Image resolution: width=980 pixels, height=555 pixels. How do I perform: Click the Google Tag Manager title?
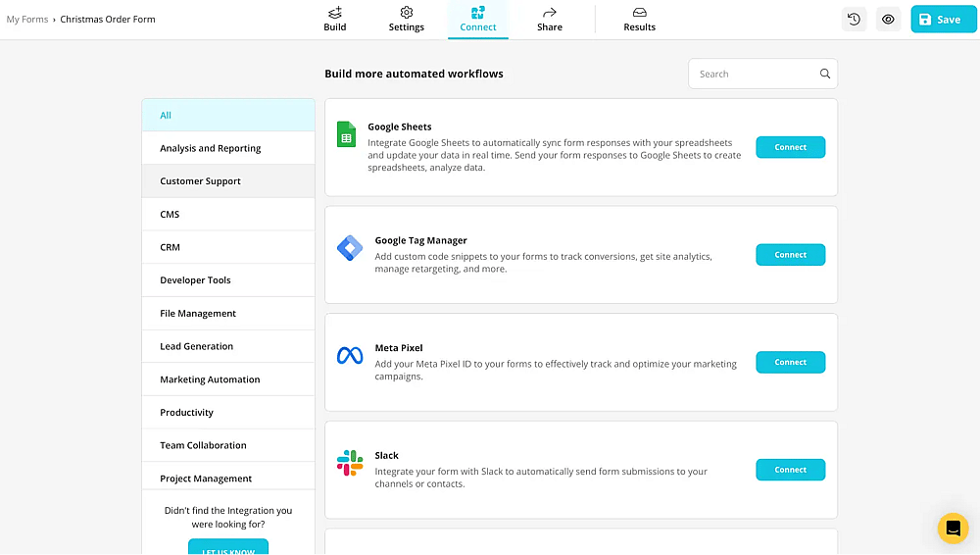[x=420, y=240]
